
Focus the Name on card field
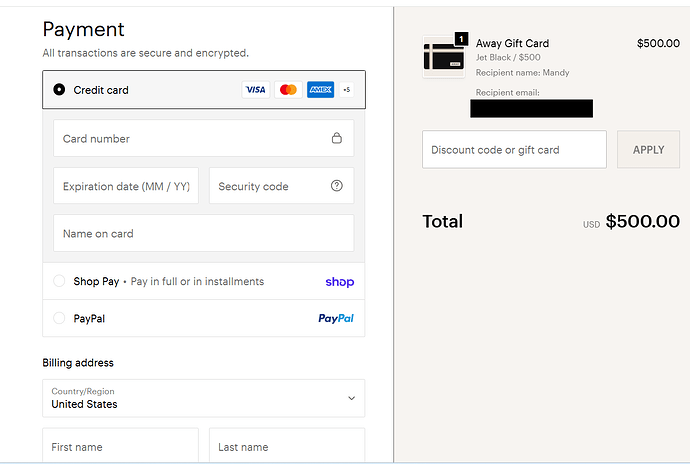(204, 233)
